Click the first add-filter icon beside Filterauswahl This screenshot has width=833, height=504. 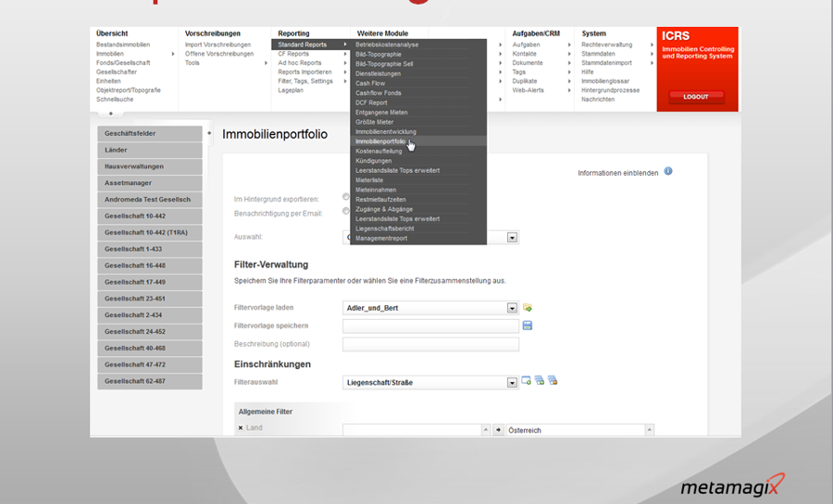coord(527,380)
